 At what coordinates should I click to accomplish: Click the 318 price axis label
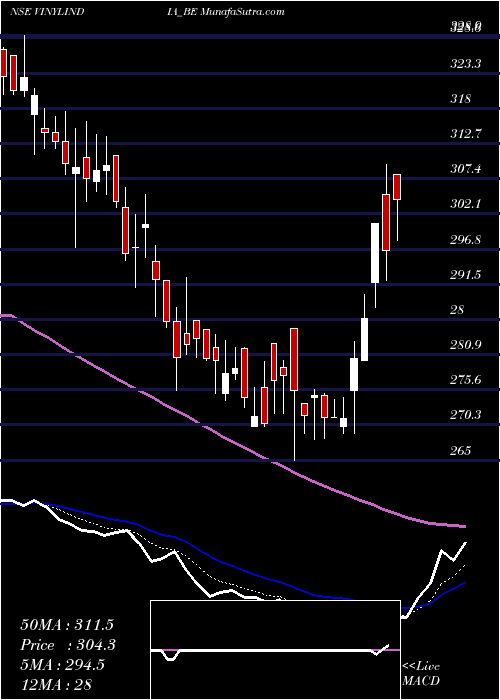click(x=461, y=99)
